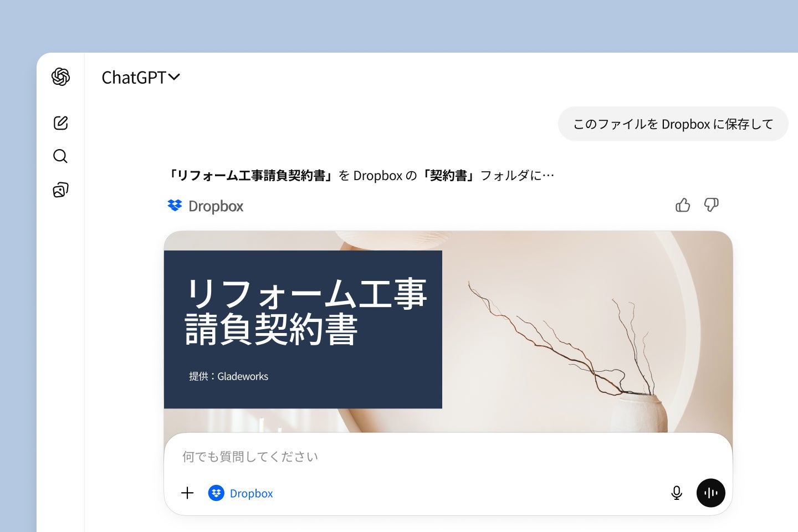Click the blue Dropbox chip in the composer

(241, 493)
